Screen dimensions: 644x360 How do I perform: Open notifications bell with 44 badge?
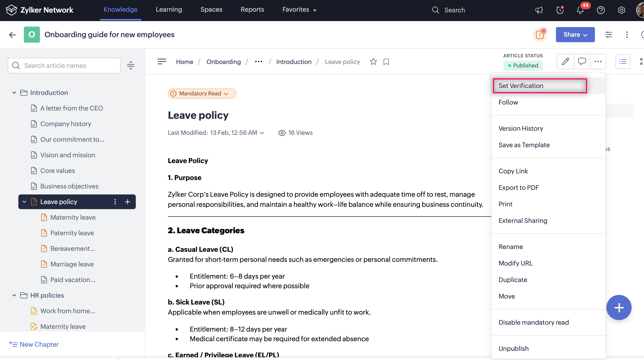coord(580,10)
